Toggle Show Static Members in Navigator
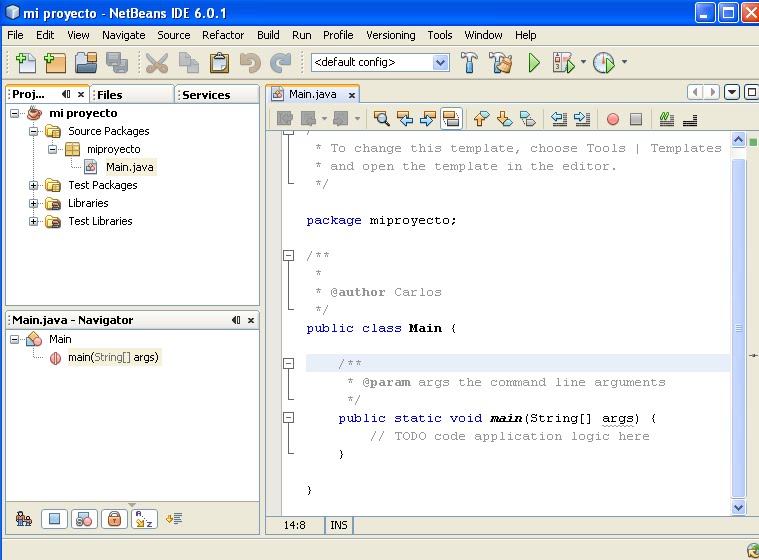This screenshot has width=759, height=560. pos(84,519)
